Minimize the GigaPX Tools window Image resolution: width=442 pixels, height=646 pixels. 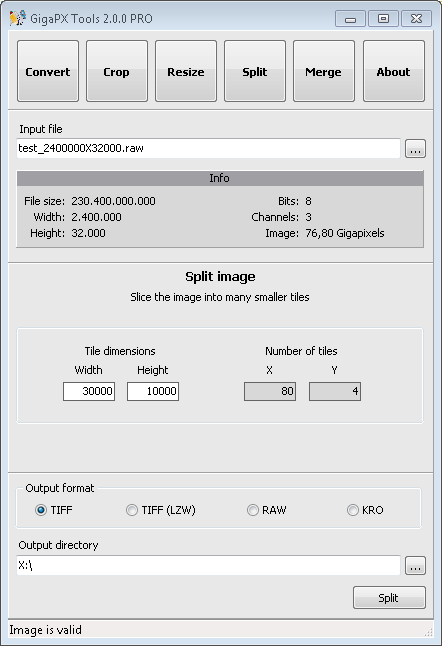pos(350,19)
